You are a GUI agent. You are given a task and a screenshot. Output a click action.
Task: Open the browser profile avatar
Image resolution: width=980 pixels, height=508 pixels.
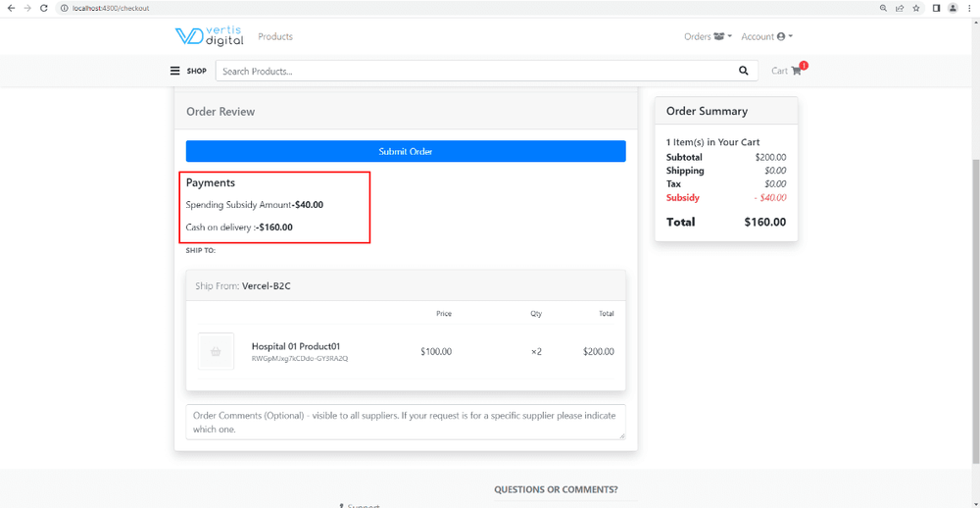point(953,8)
